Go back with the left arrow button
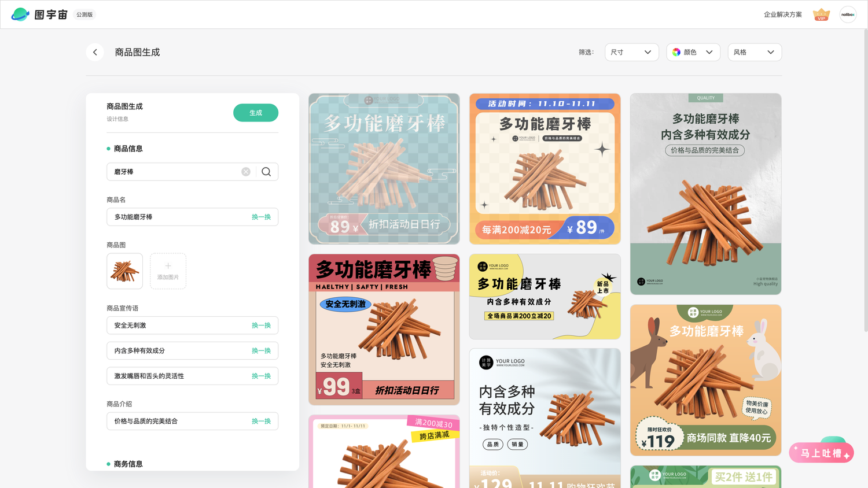868x488 pixels. click(95, 52)
